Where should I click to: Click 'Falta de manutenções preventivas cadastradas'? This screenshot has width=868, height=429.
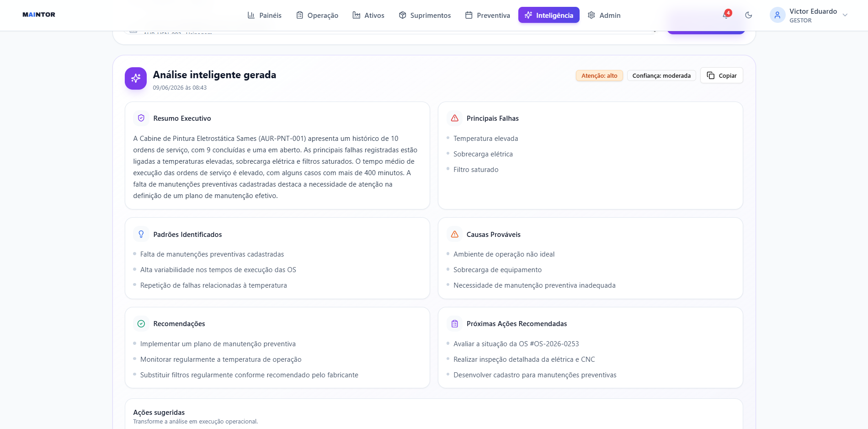(212, 254)
